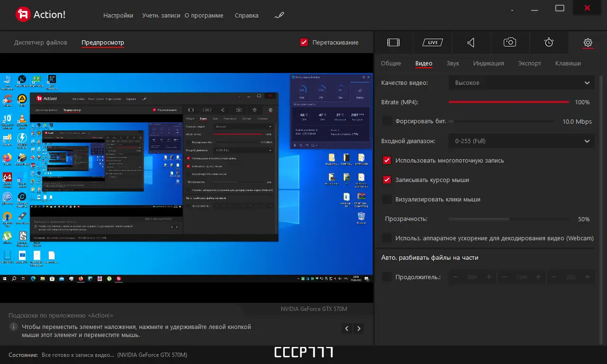The width and height of the screenshot is (607, 364).
Task: Switch to audio recording mode speaker icon
Action: pyautogui.click(x=471, y=42)
